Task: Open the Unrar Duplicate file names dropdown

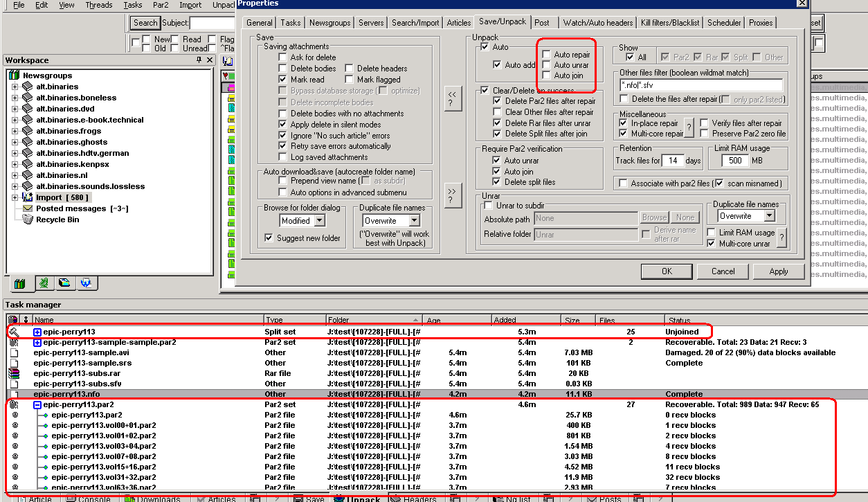Action: (x=769, y=216)
